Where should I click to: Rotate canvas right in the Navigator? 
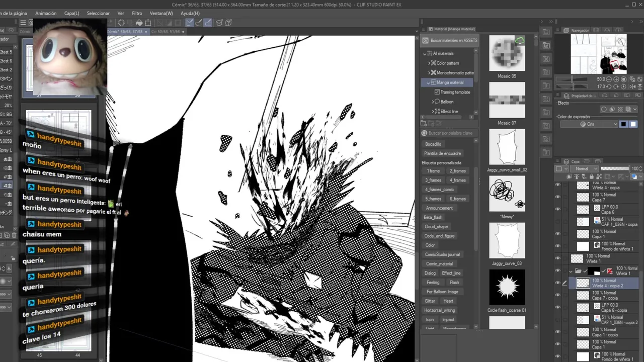617,86
